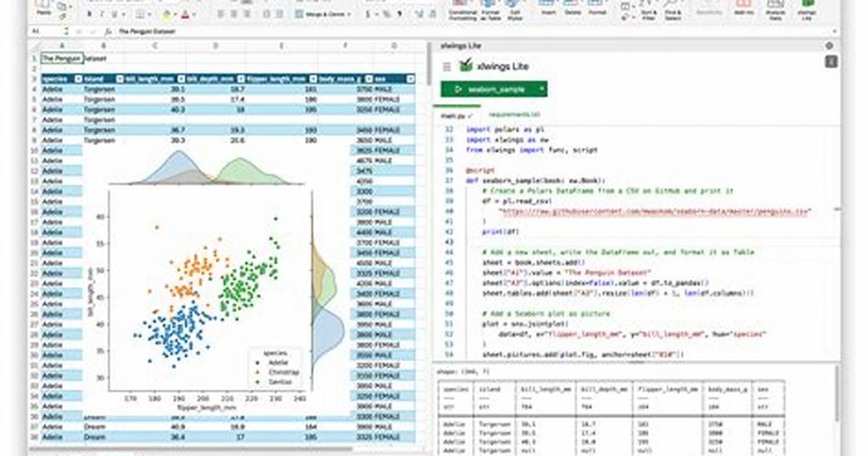Viewport: 868px width, 456px height.
Task: Click the print(df) line in code
Action: (501, 232)
